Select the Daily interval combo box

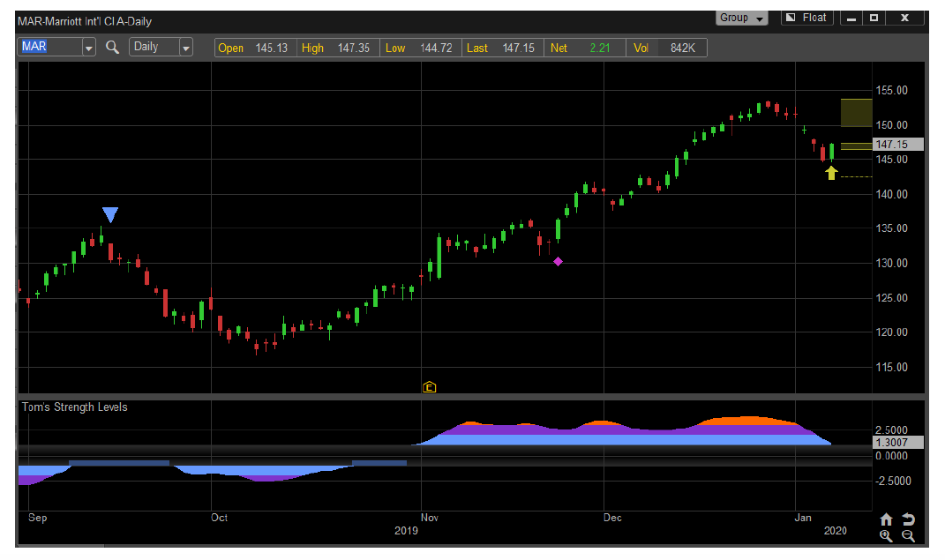click(x=161, y=47)
